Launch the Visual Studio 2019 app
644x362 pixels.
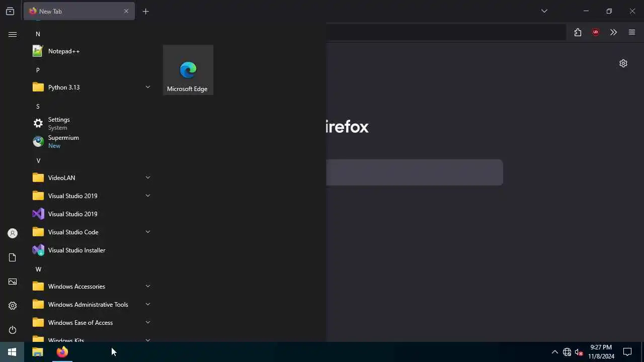pyautogui.click(x=91, y=214)
